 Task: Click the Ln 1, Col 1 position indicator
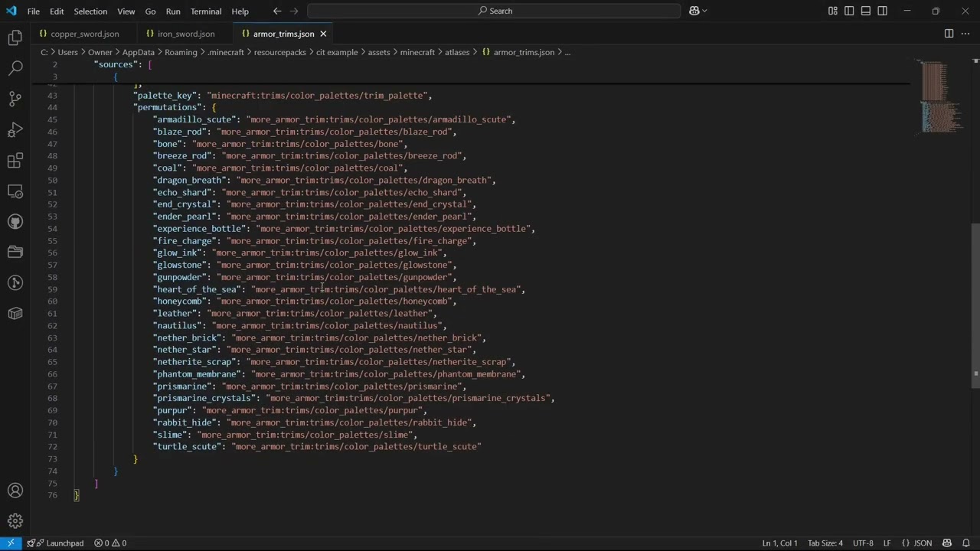[779, 543]
